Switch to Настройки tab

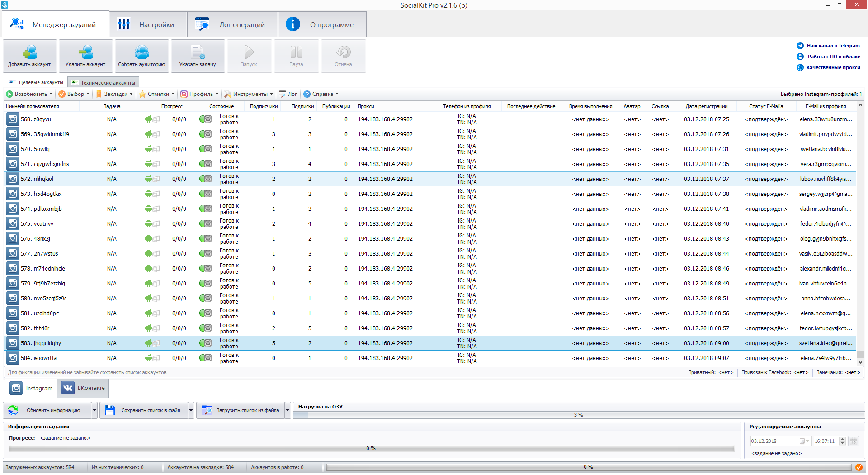tap(148, 24)
